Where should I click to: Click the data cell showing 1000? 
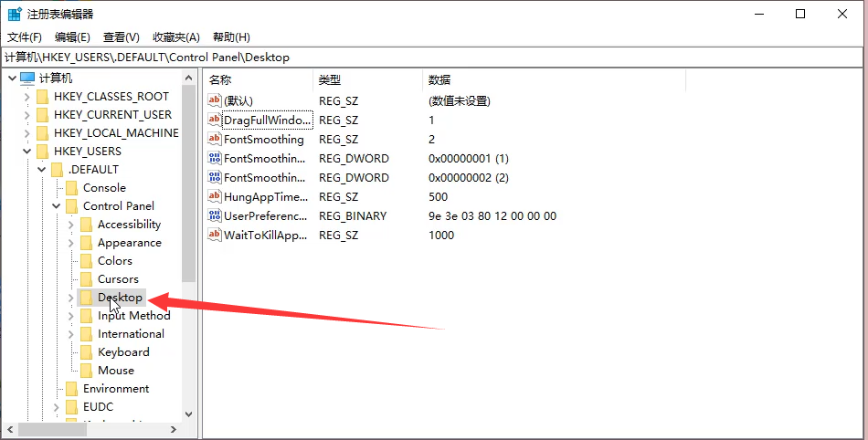[x=441, y=235]
